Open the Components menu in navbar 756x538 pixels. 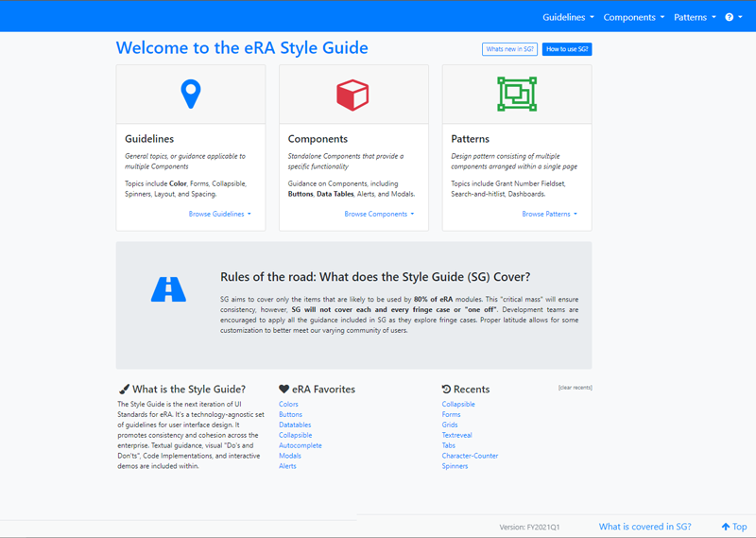pyautogui.click(x=633, y=17)
